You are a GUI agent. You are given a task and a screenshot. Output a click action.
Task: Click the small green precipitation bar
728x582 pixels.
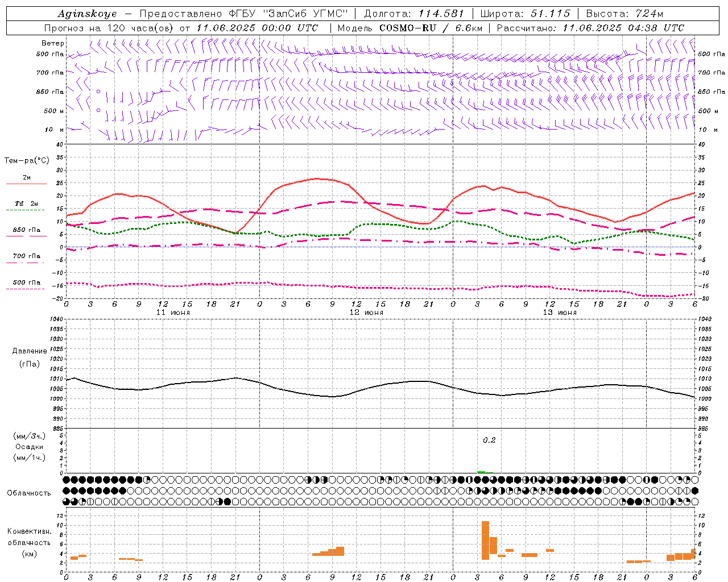[x=481, y=472]
